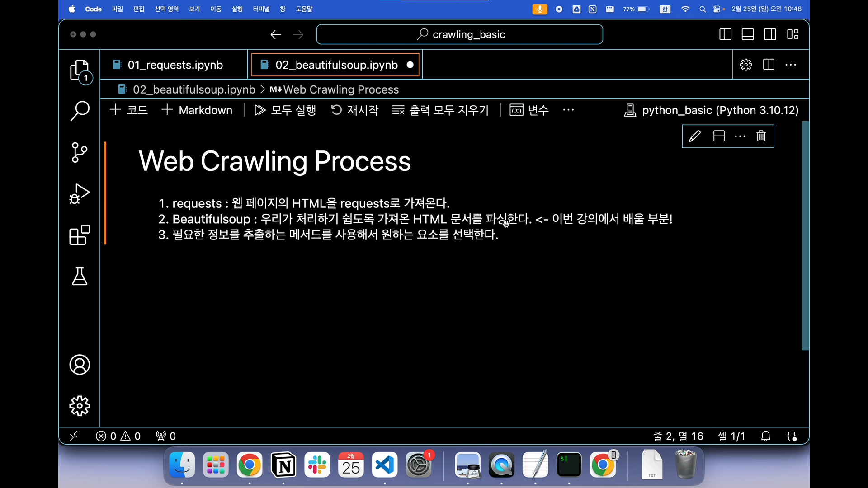Expand more notebook toolbar actions ellipsis

(568, 110)
